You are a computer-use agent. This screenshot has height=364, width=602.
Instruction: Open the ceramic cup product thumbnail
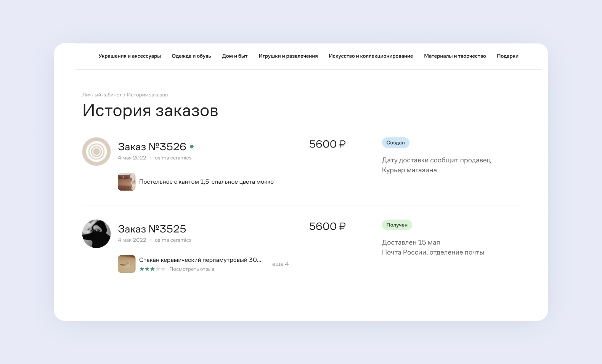(127, 264)
